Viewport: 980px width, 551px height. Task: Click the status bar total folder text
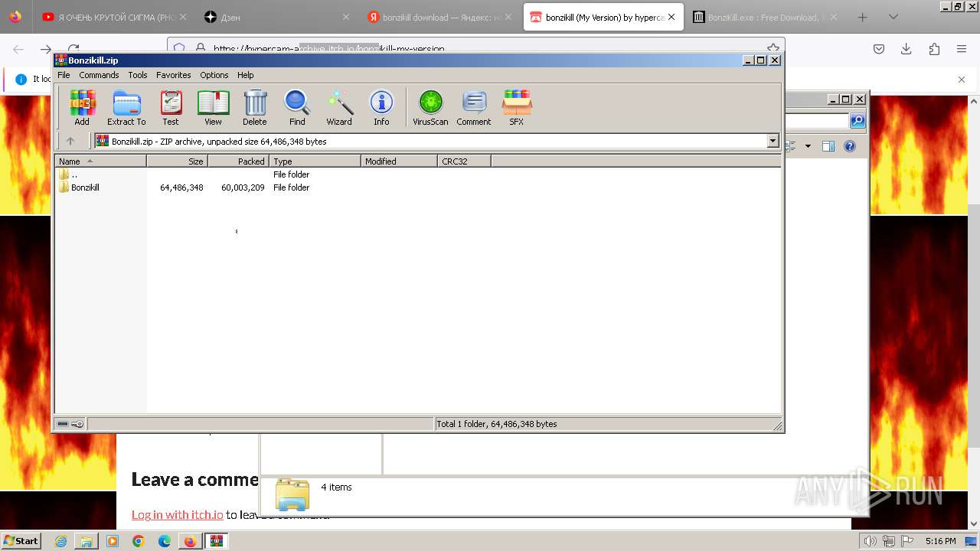point(496,424)
